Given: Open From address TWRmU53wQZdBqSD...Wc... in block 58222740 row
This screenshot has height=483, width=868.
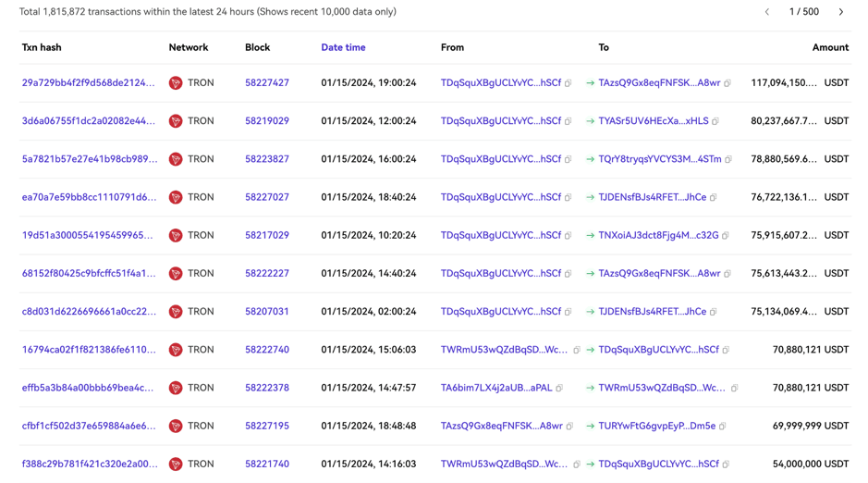Looking at the screenshot, I should click(x=504, y=350).
